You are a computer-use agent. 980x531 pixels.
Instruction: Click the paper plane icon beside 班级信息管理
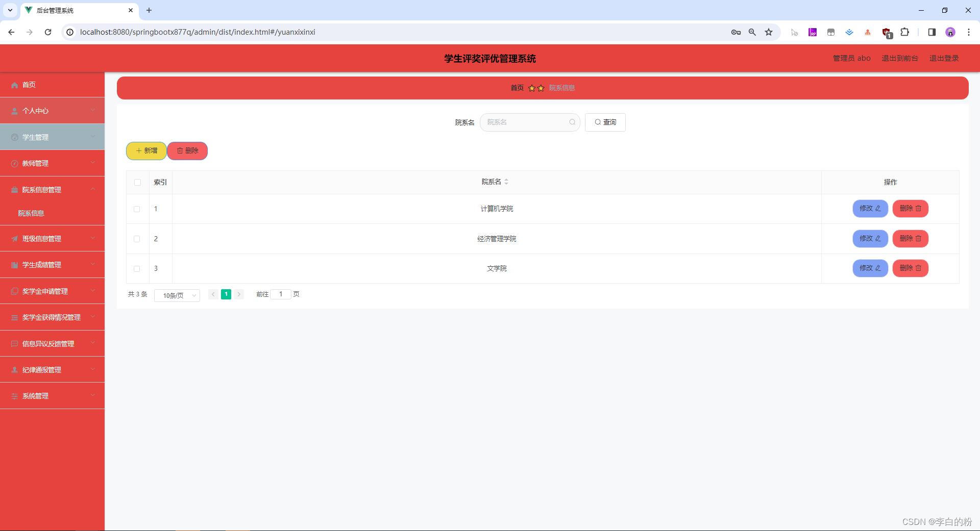(x=14, y=239)
